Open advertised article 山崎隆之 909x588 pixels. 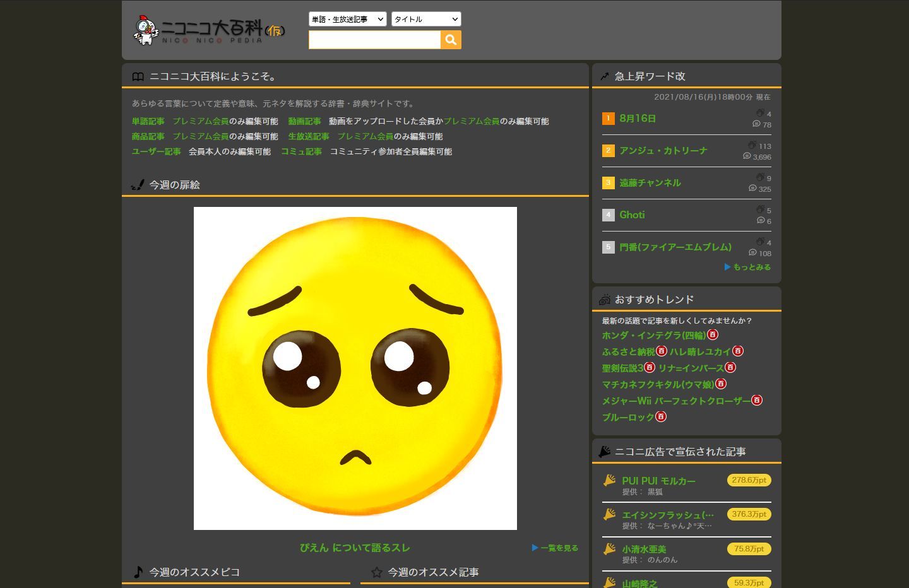click(639, 583)
